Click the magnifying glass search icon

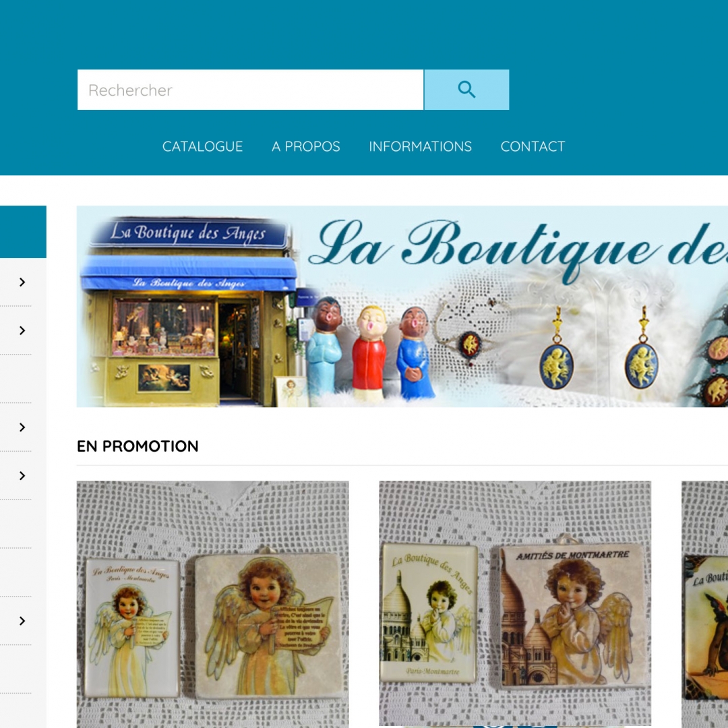pos(466,89)
